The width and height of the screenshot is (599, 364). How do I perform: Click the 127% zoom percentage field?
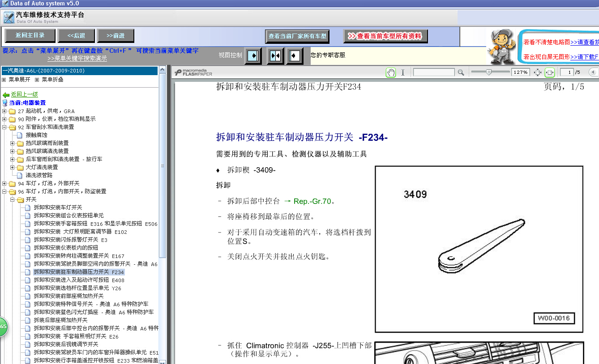[521, 72]
